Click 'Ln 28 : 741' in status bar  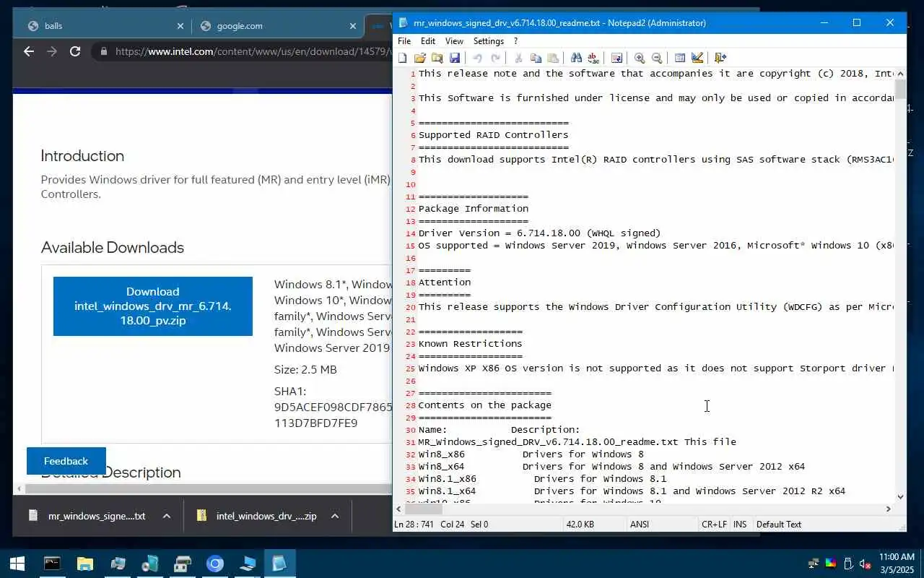point(414,525)
